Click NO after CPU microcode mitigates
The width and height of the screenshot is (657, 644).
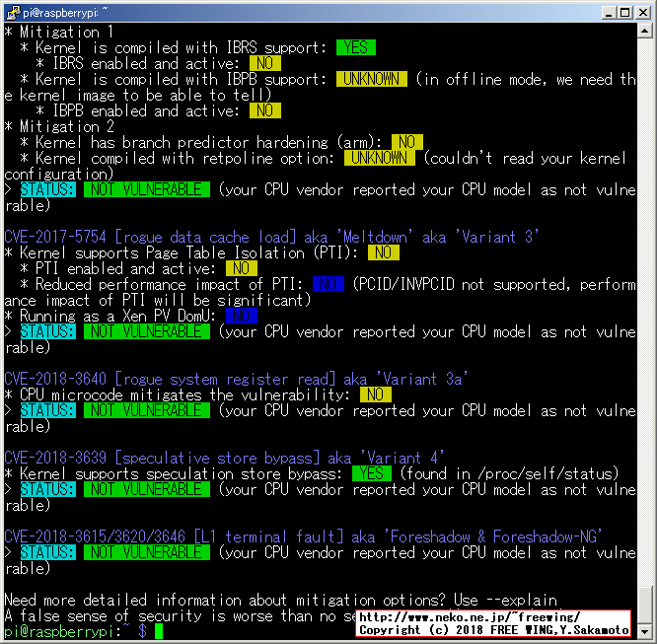376,394
